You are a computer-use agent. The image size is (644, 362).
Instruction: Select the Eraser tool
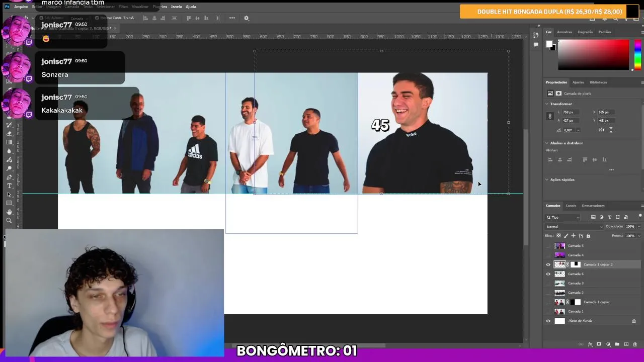pos(9,133)
